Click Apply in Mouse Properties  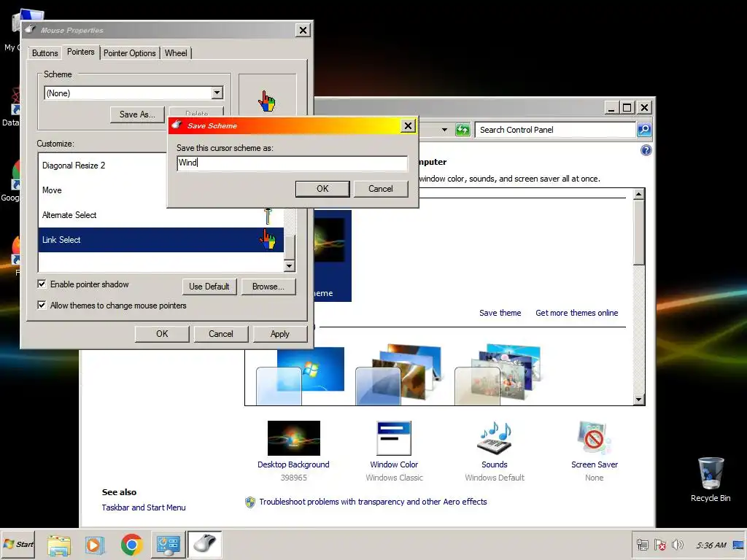(279, 334)
